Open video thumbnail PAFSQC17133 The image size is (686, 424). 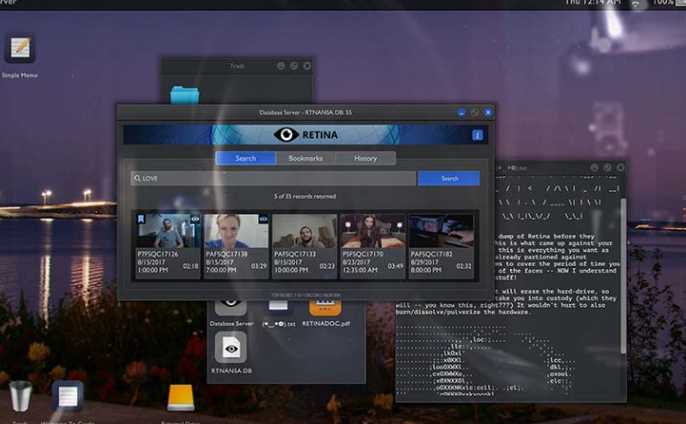click(305, 231)
